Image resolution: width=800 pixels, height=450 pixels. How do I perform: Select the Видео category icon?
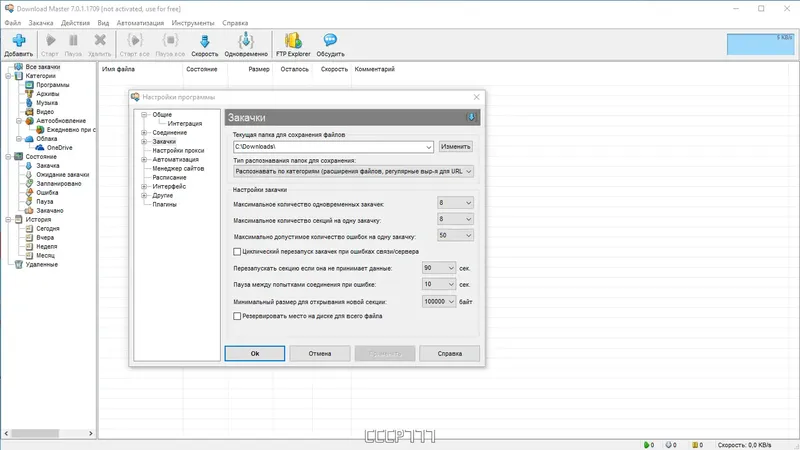pos(30,112)
